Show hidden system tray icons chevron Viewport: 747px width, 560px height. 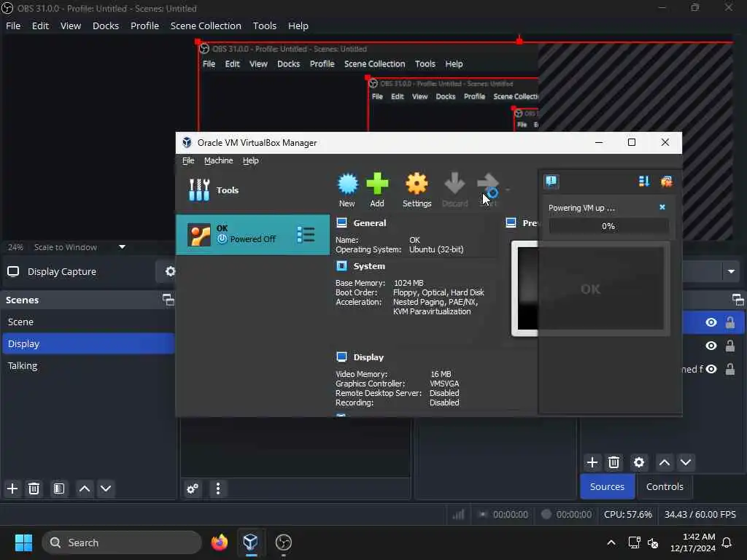(611, 542)
